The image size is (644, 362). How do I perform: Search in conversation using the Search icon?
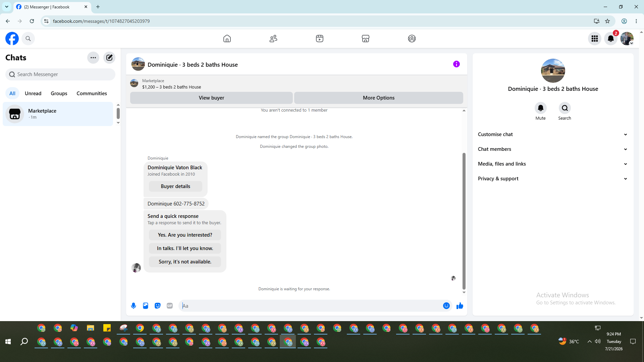click(x=565, y=108)
